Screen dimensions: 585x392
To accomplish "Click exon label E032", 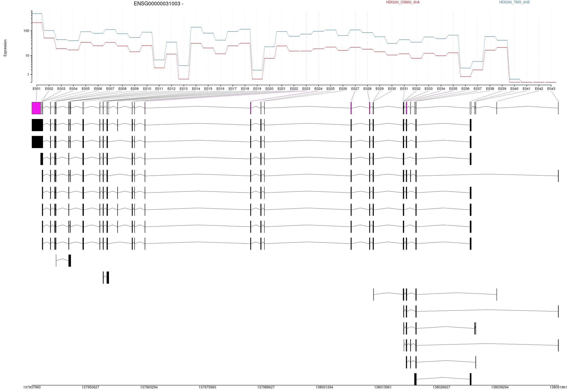I will (x=416, y=89).
